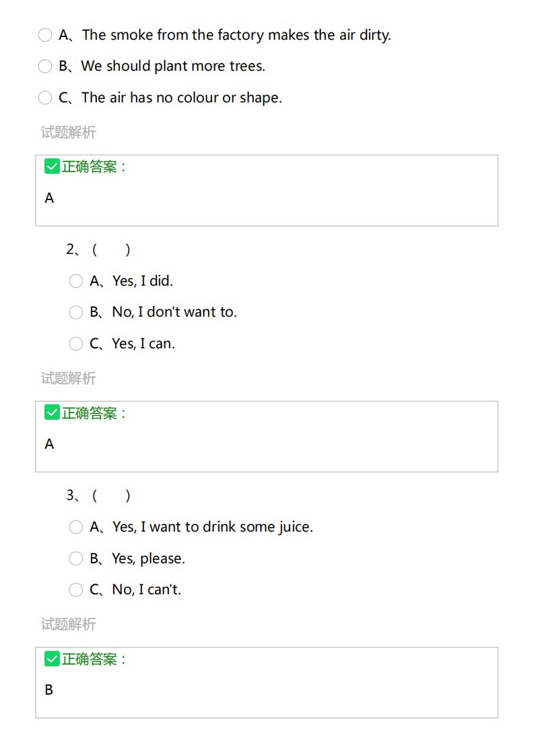
Task: Select option C 'The air has no colour or shape'
Action: [x=45, y=98]
